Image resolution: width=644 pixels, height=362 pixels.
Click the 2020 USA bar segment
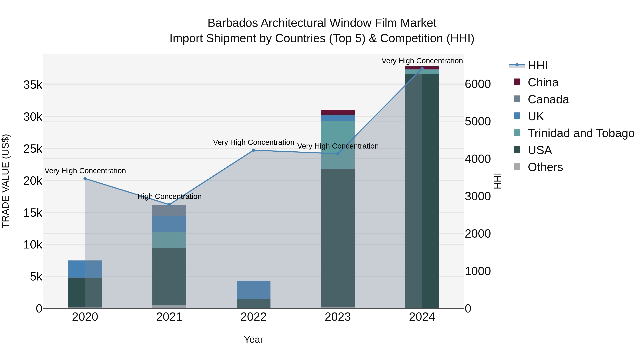[x=85, y=292]
